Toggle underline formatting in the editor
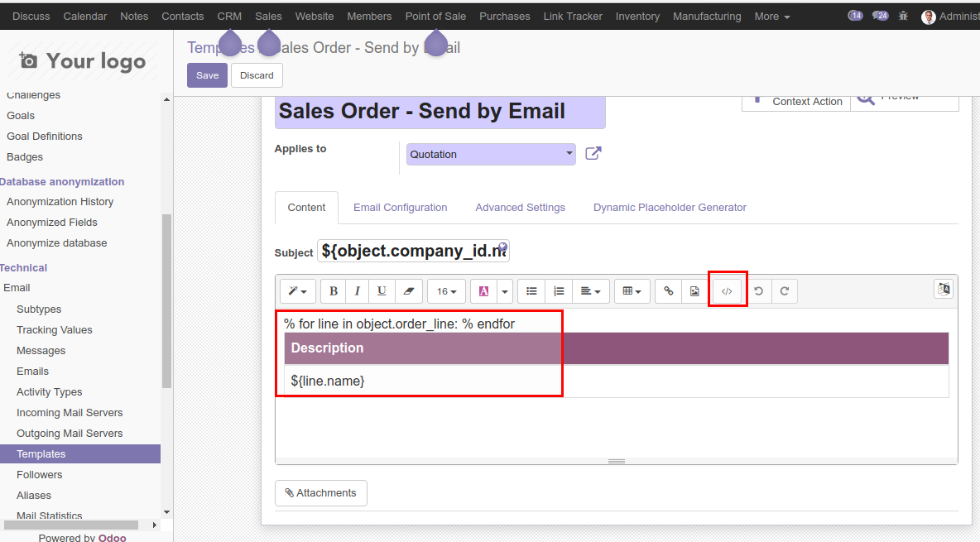Screen dimensions: 980x542 (x=382, y=290)
